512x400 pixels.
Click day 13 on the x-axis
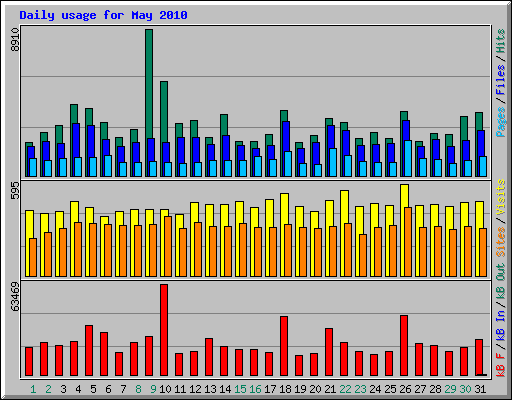click(x=210, y=389)
